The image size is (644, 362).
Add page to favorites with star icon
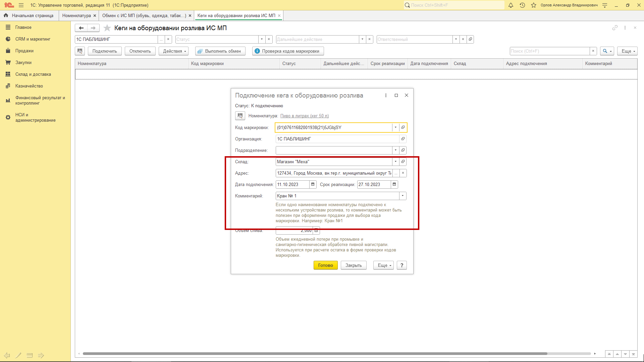click(x=107, y=28)
